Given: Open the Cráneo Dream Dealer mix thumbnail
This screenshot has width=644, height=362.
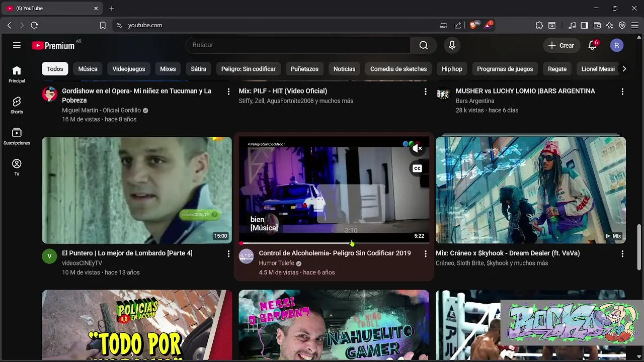Looking at the screenshot, I should click(531, 190).
